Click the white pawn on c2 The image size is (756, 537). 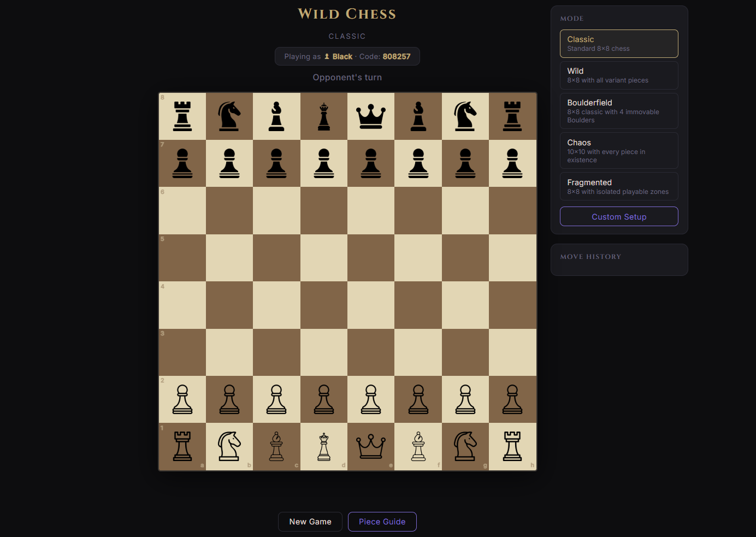tap(276, 399)
